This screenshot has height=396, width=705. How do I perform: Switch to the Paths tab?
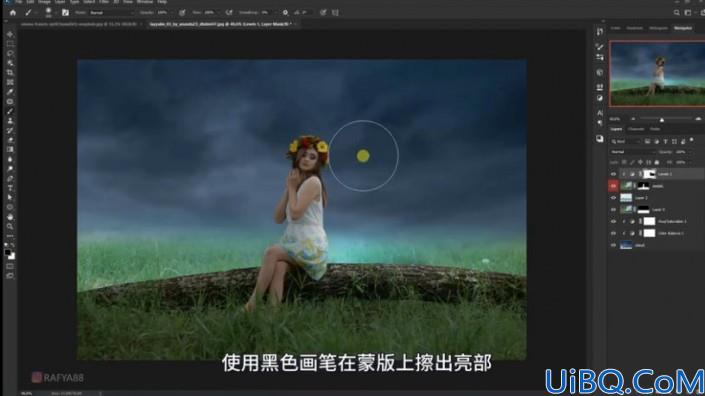click(x=655, y=129)
